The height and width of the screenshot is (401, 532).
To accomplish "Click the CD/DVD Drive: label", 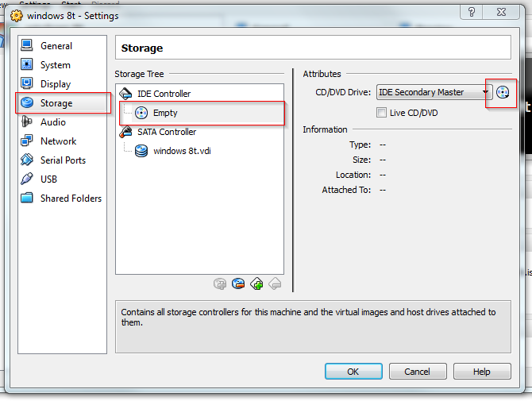I will tap(343, 92).
